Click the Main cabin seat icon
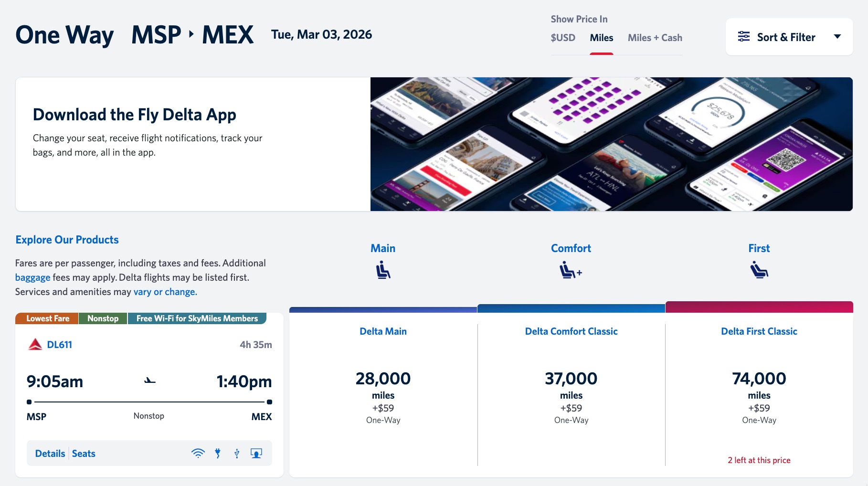 tap(382, 269)
